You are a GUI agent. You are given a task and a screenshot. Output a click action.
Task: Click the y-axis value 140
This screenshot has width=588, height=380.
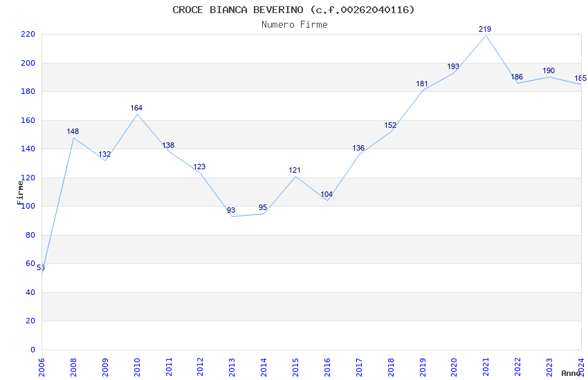[x=28, y=149]
